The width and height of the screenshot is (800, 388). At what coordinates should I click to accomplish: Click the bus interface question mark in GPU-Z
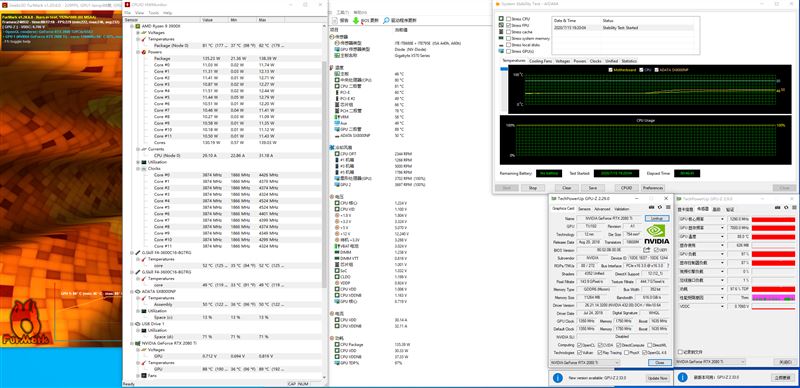(669, 266)
